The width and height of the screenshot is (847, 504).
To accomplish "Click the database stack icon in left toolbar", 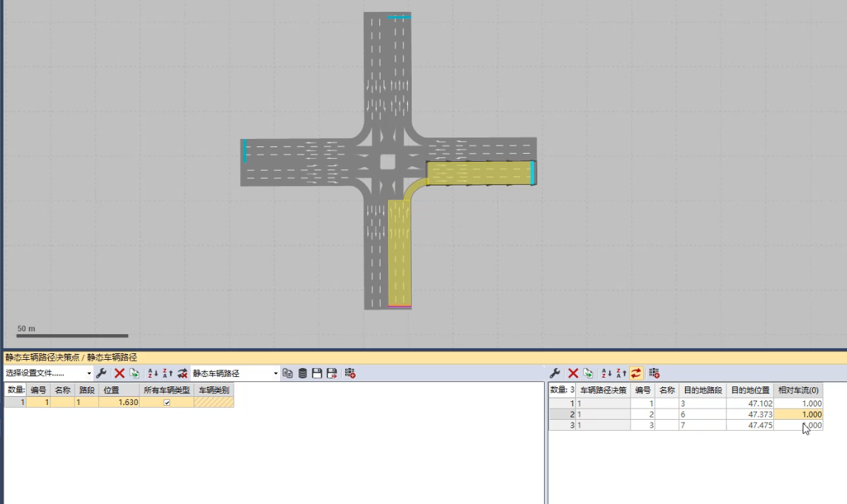I will [x=302, y=373].
